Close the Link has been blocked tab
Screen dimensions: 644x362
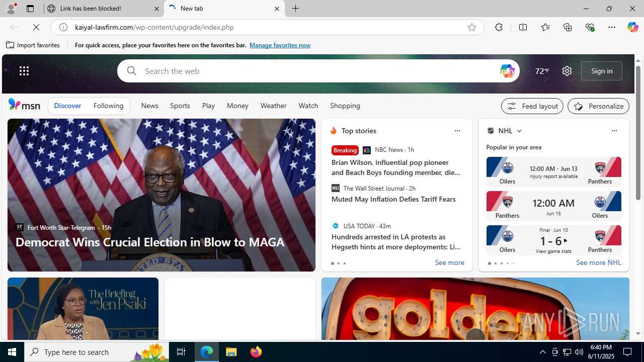156,9
